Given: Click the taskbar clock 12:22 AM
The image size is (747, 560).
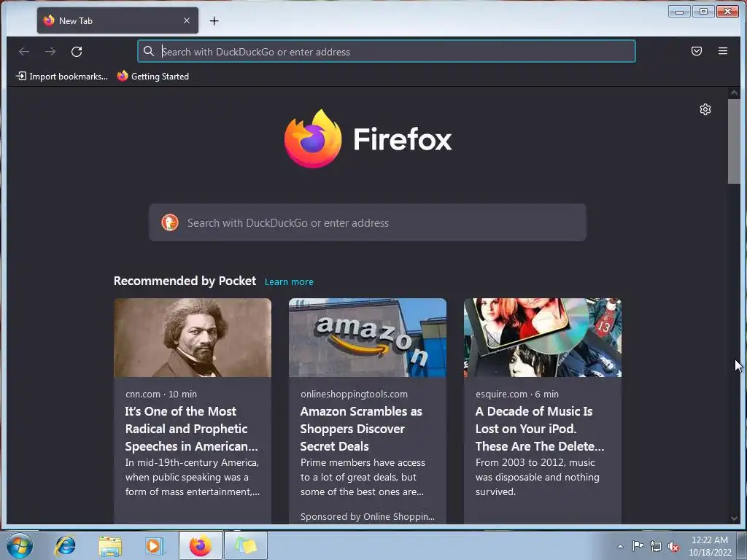Looking at the screenshot, I should point(710,546).
